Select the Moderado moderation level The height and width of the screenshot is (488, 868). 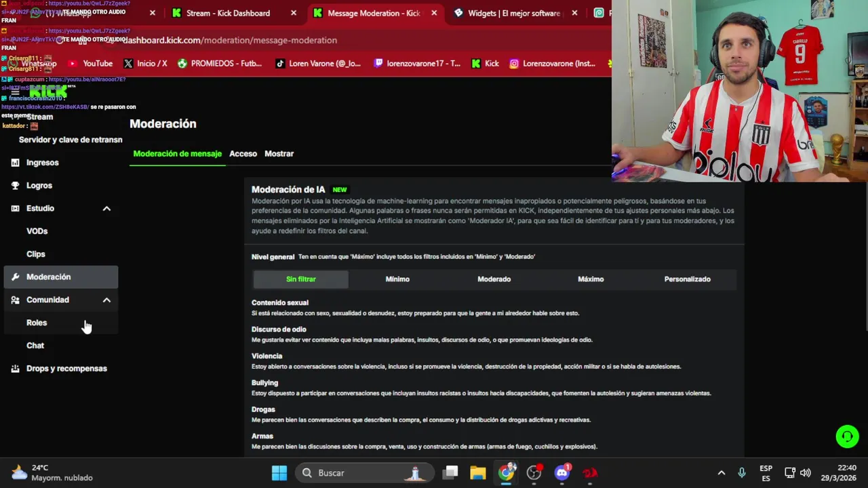coord(494,279)
